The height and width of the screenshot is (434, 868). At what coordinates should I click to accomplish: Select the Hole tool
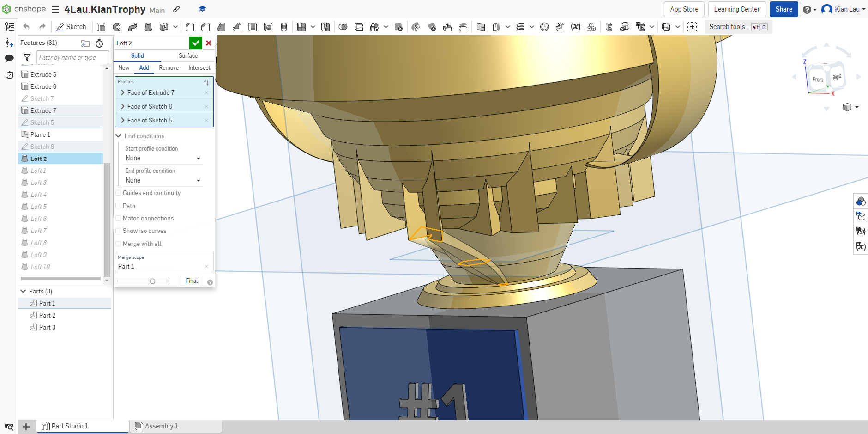coord(268,27)
